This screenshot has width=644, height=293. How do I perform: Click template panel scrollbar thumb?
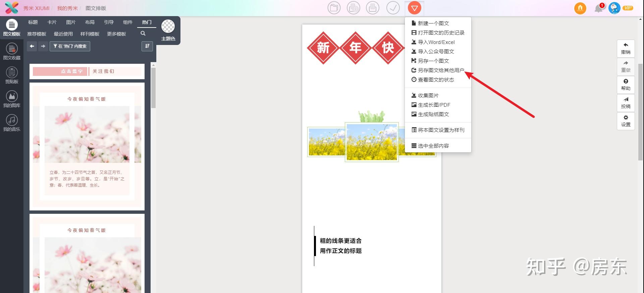[153, 88]
